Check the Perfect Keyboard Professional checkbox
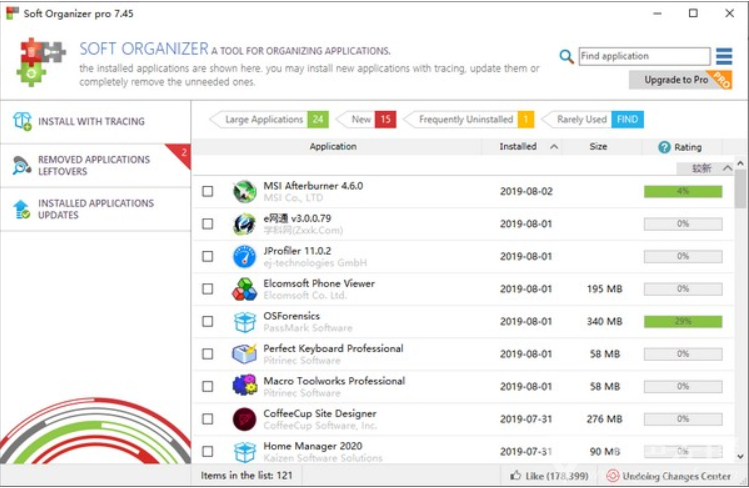The image size is (749, 488). coord(207,354)
